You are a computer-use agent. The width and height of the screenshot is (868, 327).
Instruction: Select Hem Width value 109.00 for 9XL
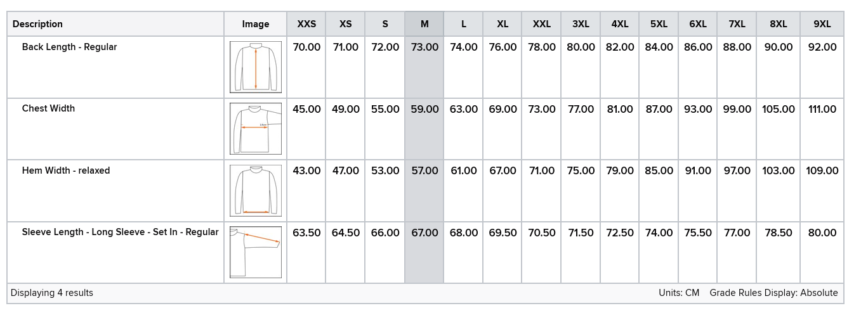click(x=822, y=170)
